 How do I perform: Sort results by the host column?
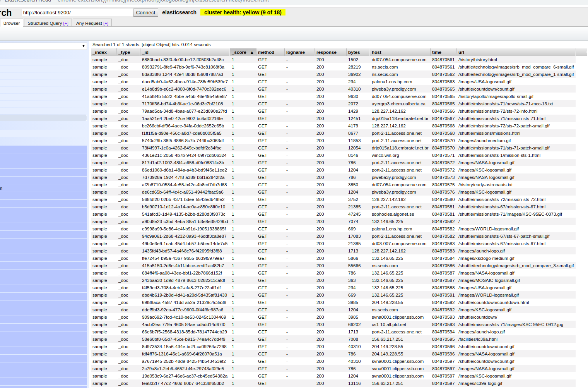pos(376,52)
